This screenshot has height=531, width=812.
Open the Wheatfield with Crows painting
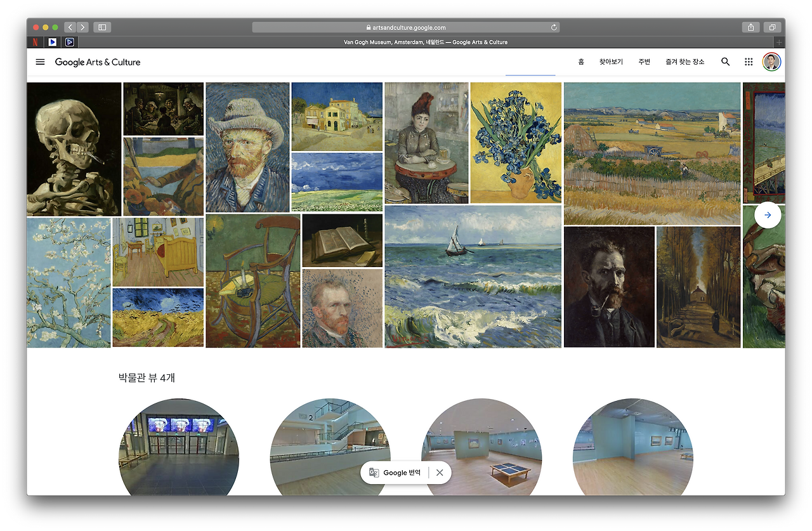(158, 318)
